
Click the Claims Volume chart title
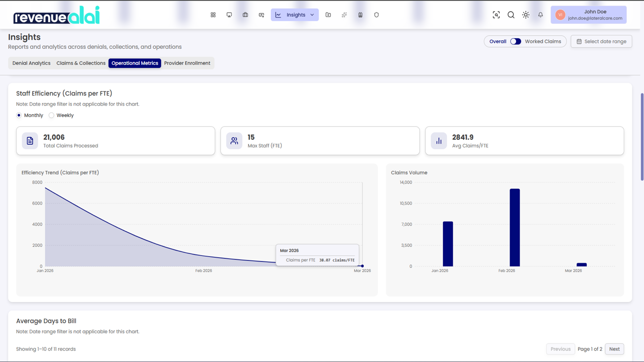(409, 172)
